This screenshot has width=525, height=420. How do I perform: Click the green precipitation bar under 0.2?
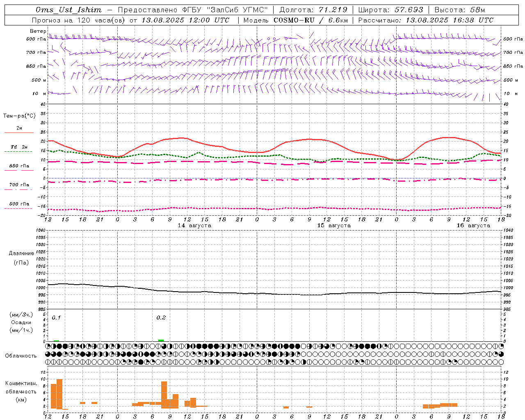click(x=161, y=340)
